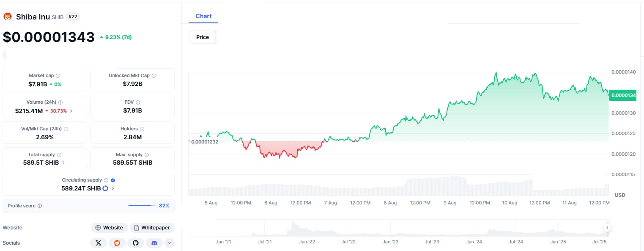Click the Shiba Inu coin logo
644x251 pixels.
[8, 17]
